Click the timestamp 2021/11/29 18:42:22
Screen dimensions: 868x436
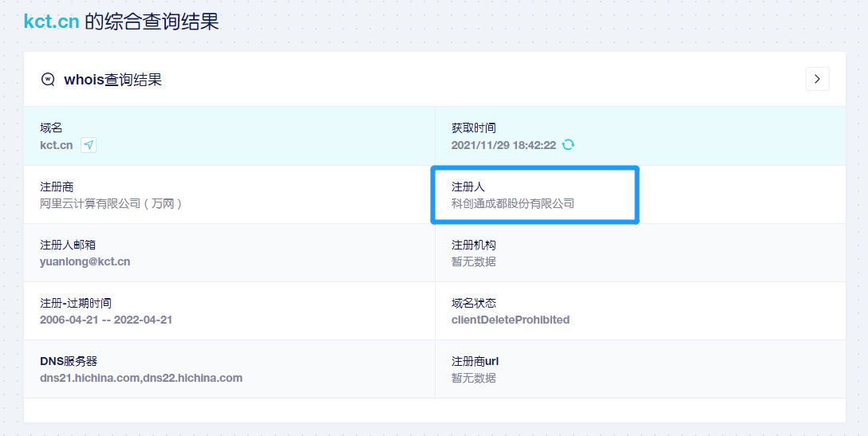pyautogui.click(x=503, y=145)
